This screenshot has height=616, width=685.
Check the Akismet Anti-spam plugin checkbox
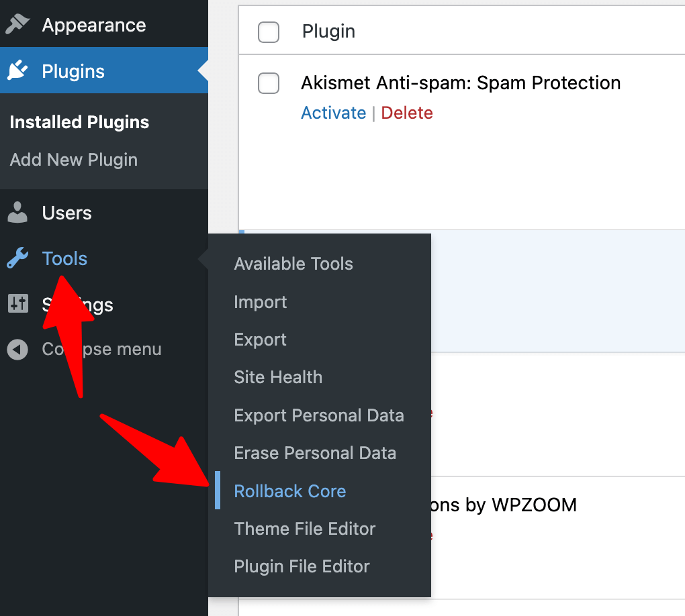tap(269, 83)
